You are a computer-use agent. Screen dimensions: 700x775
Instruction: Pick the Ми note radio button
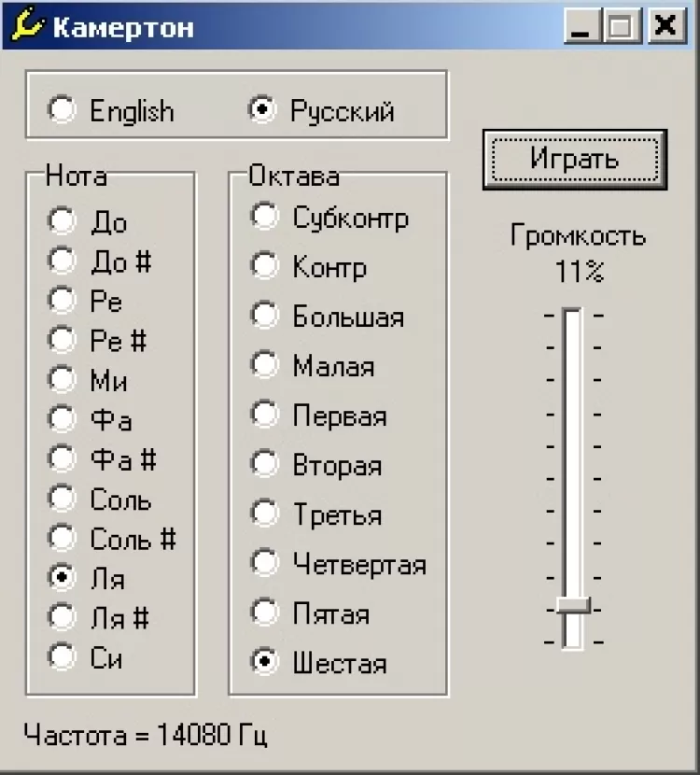tap(63, 379)
